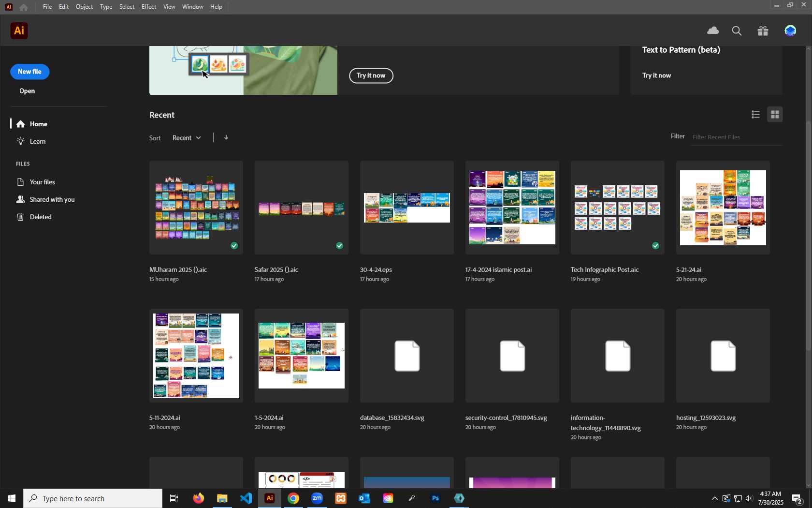Open security-control_17810945.svg file icon

coord(512,356)
